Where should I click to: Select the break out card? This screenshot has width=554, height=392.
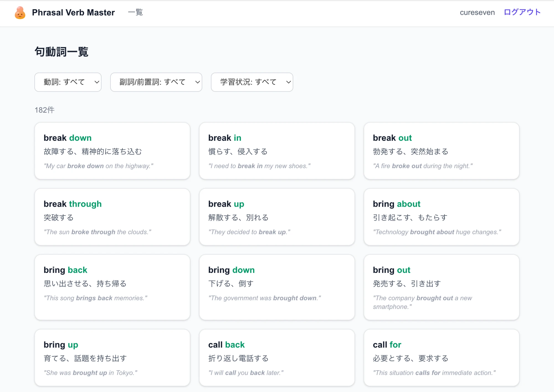(441, 151)
